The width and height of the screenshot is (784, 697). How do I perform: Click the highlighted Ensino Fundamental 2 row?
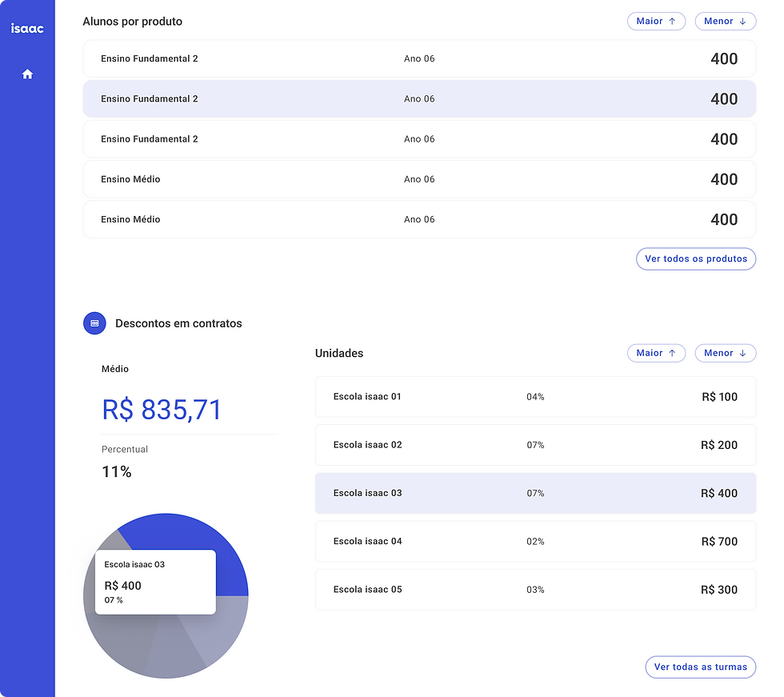coord(419,99)
